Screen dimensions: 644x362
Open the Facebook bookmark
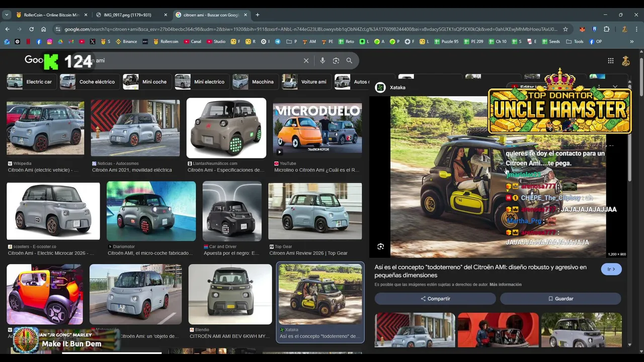[39, 42]
